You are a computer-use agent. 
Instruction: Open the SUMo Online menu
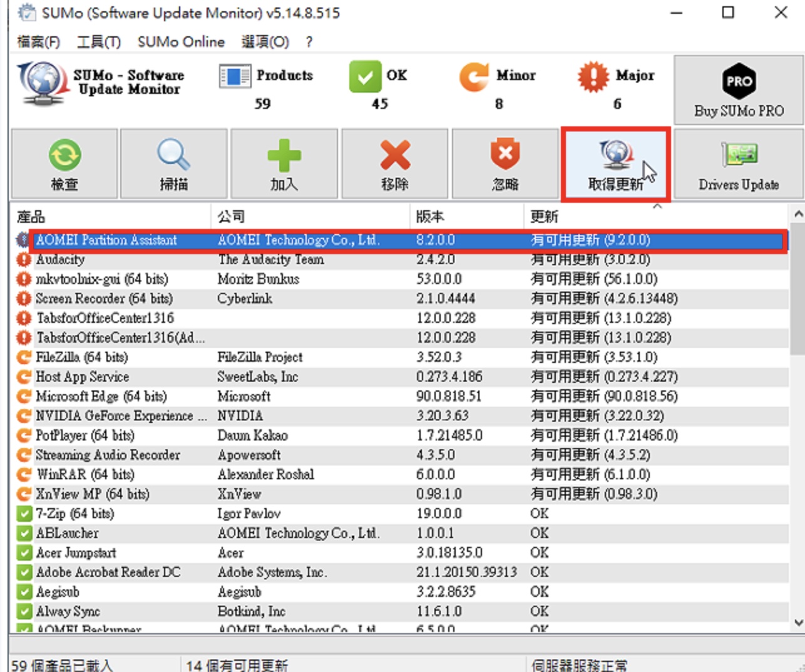[181, 42]
